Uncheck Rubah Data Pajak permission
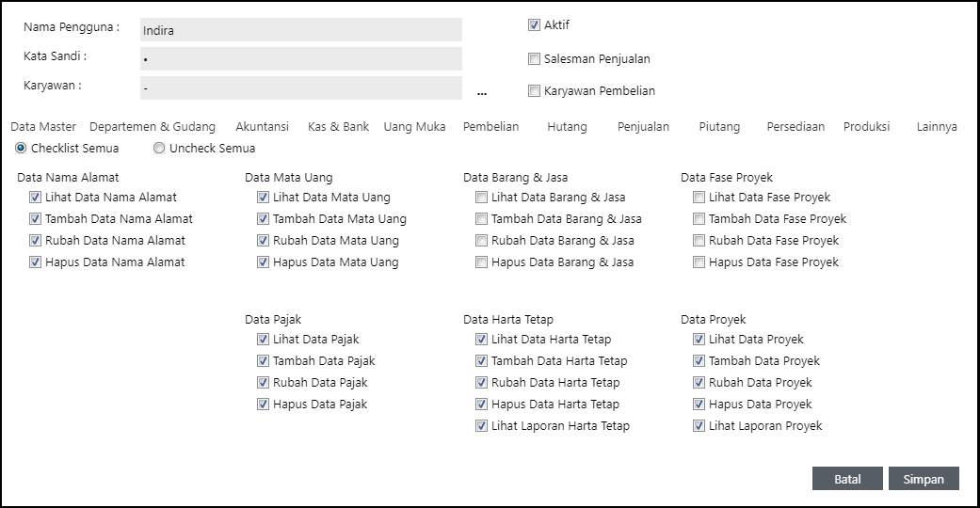980x508 pixels. click(263, 383)
